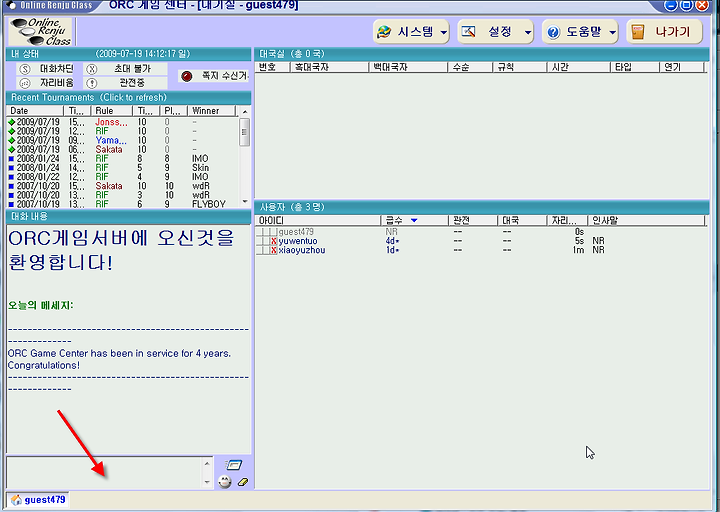Click the Pl... column header in tournaments
Screen dimensions: 720x512
tap(174, 111)
